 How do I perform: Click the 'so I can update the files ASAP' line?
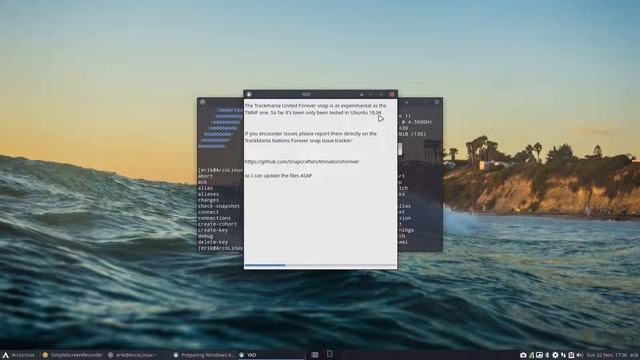pyautogui.click(x=278, y=176)
